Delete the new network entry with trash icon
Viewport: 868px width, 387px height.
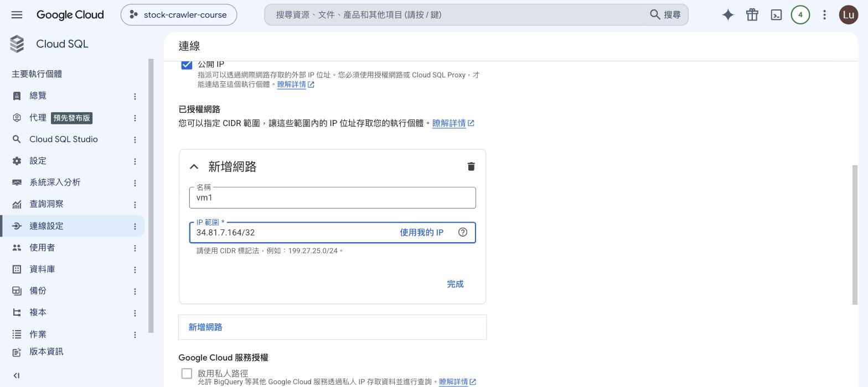[x=471, y=166]
